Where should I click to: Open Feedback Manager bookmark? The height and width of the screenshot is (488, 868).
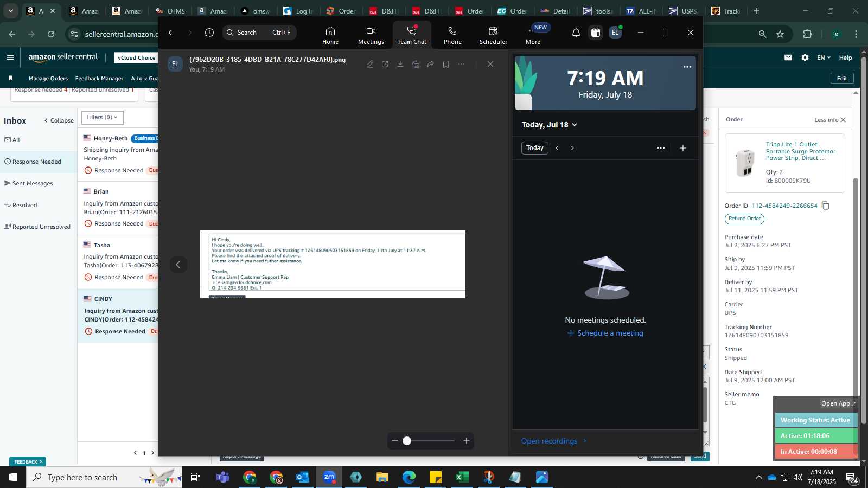pos(99,78)
